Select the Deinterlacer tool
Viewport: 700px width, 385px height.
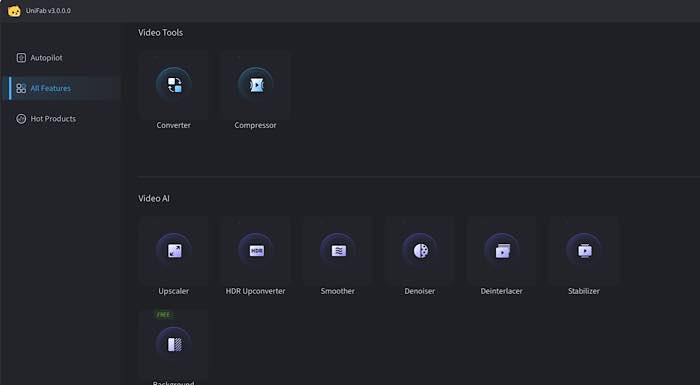[x=502, y=251]
